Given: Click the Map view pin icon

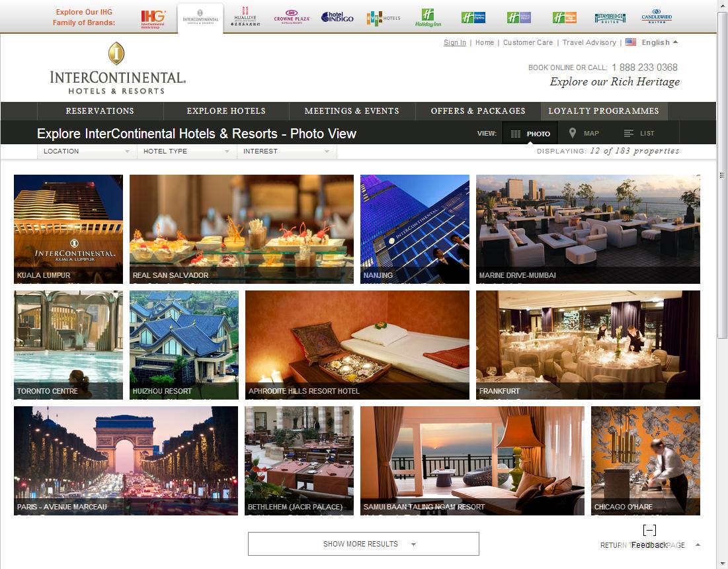Looking at the screenshot, I should (573, 133).
